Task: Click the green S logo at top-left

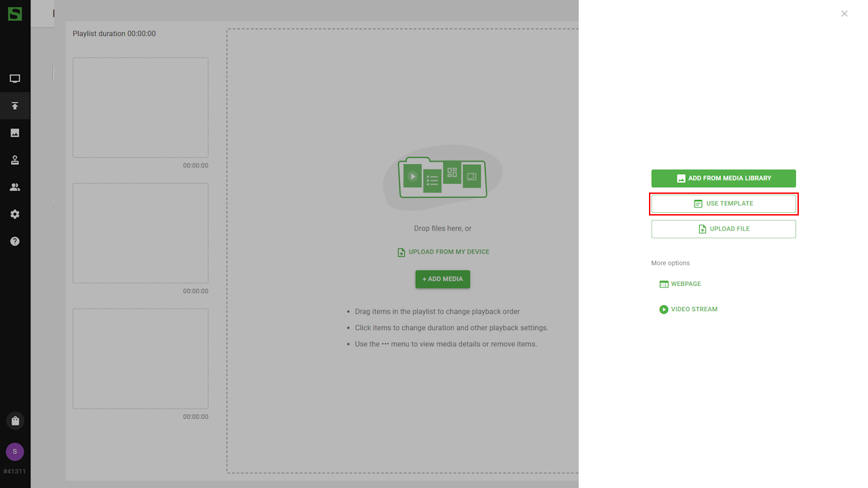Action: click(x=15, y=14)
